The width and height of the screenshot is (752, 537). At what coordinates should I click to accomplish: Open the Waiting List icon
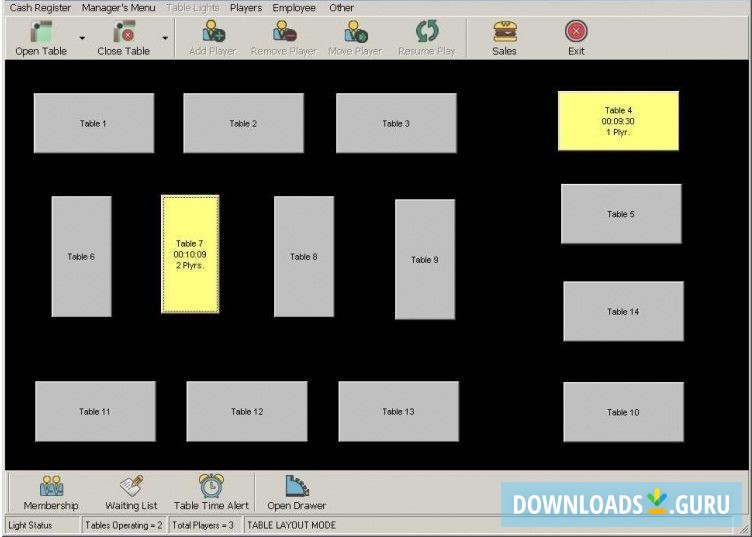pyautogui.click(x=131, y=486)
